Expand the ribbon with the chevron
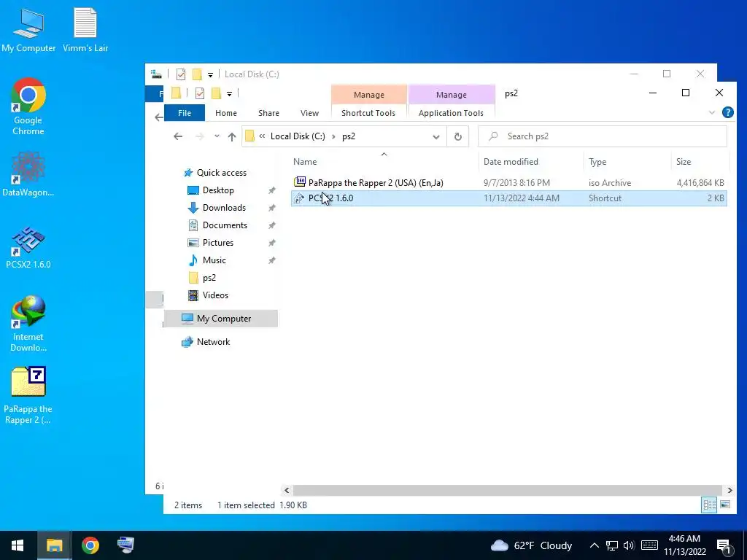This screenshot has height=560, width=747. (x=712, y=113)
